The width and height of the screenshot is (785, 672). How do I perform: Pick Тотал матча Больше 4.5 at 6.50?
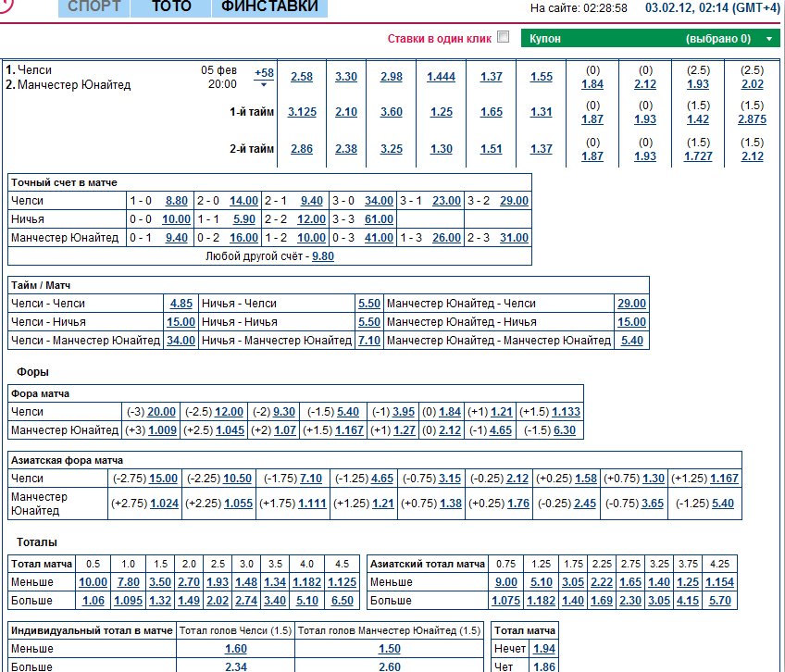pyautogui.click(x=342, y=601)
